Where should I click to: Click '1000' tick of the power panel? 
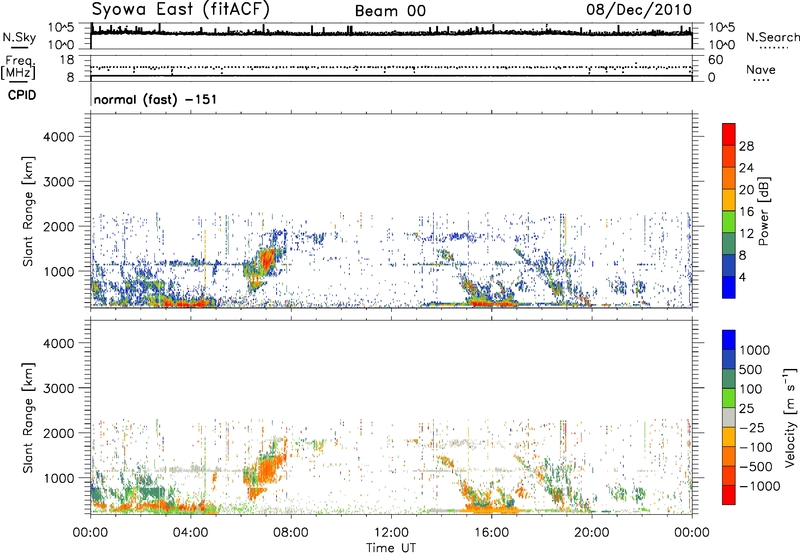(x=58, y=271)
